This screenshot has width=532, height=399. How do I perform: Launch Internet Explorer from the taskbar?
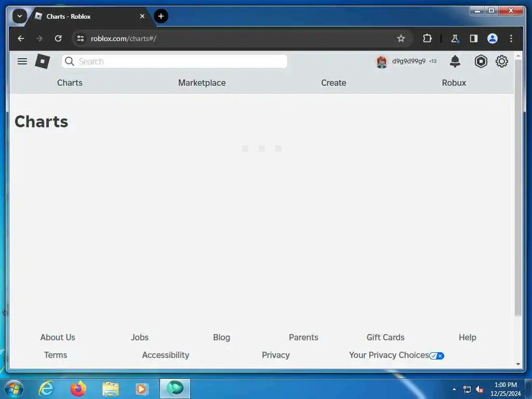tap(46, 389)
